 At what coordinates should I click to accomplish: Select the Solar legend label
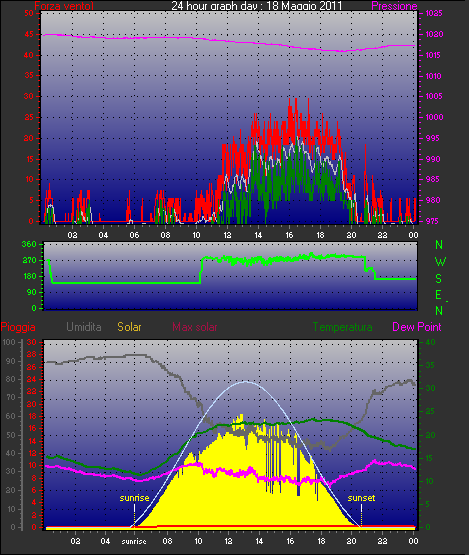pos(129,327)
